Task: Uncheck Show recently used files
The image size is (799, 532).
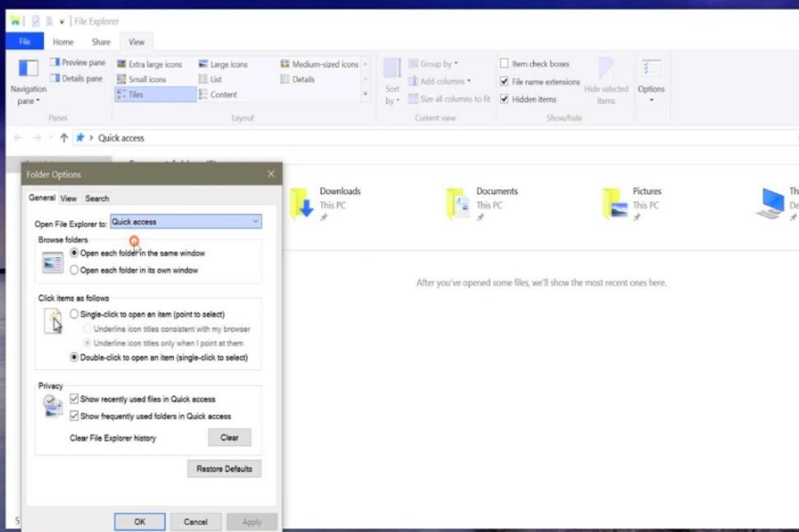Action: tap(74, 399)
